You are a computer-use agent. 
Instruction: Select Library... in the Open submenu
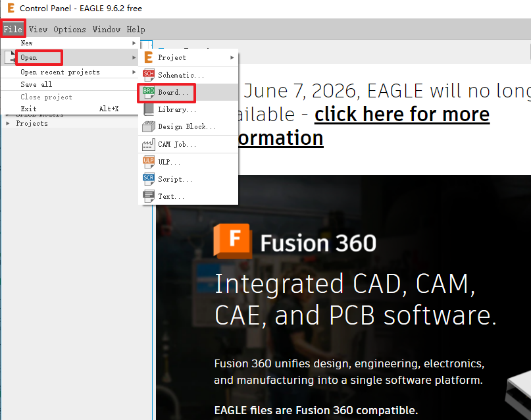[188, 109]
